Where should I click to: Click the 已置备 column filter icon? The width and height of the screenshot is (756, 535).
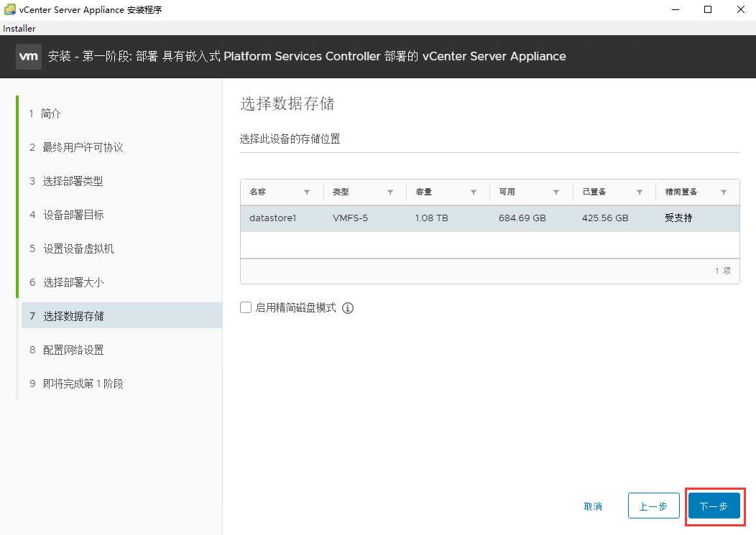pos(640,192)
